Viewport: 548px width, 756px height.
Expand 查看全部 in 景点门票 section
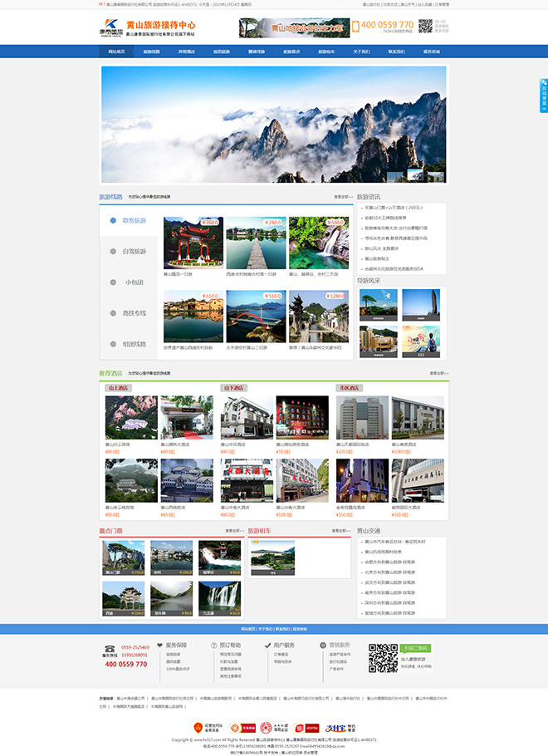click(233, 531)
